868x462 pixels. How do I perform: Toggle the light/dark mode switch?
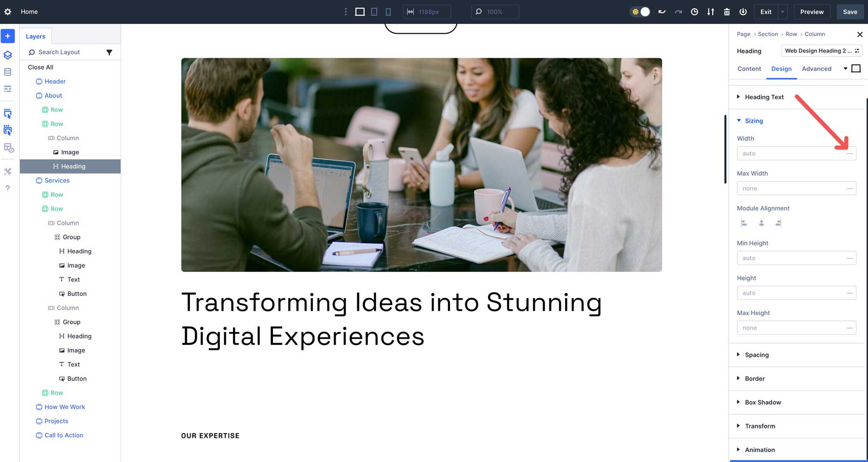tap(640, 11)
